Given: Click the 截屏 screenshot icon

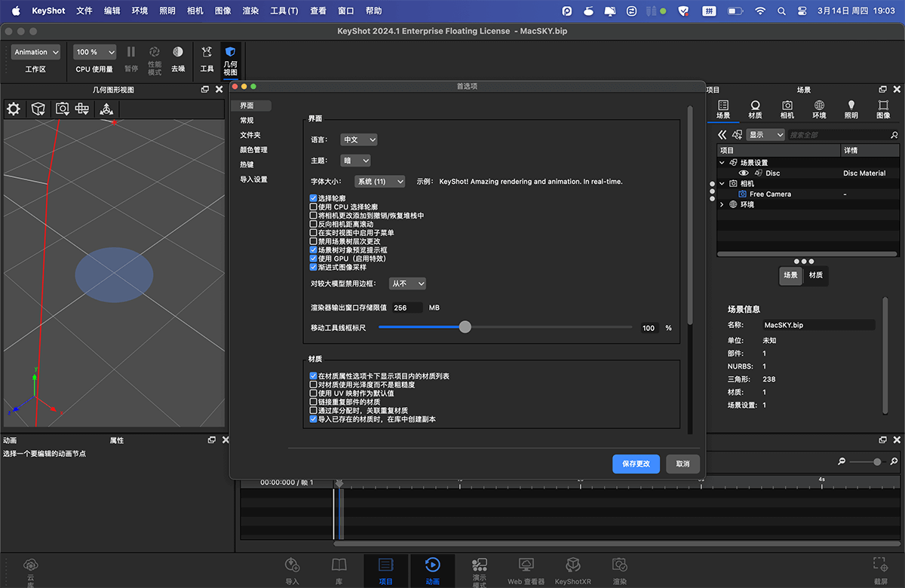Looking at the screenshot, I should 880,565.
